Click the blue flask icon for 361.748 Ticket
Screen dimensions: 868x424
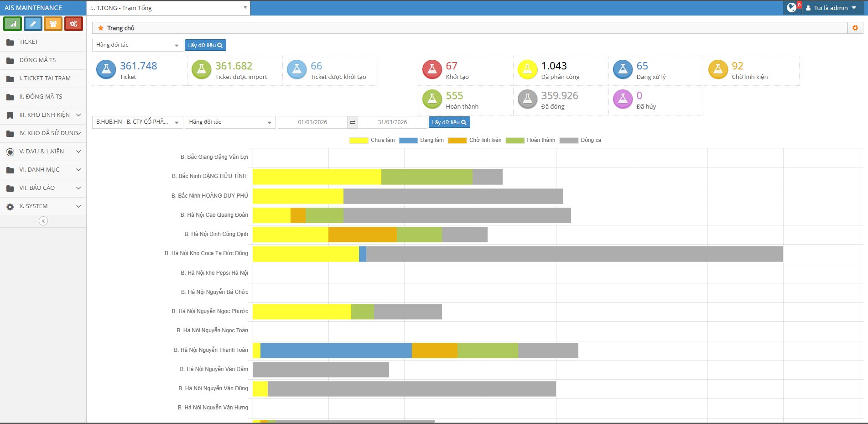[x=106, y=70]
